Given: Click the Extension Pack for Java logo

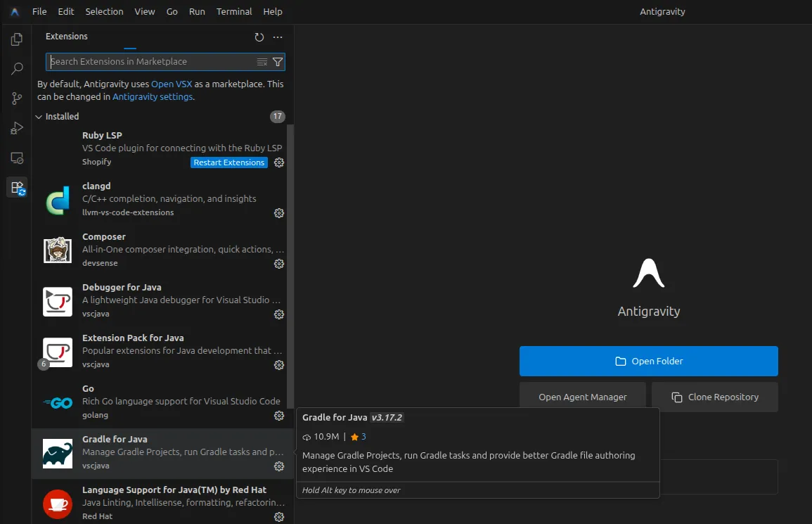Looking at the screenshot, I should coord(58,352).
